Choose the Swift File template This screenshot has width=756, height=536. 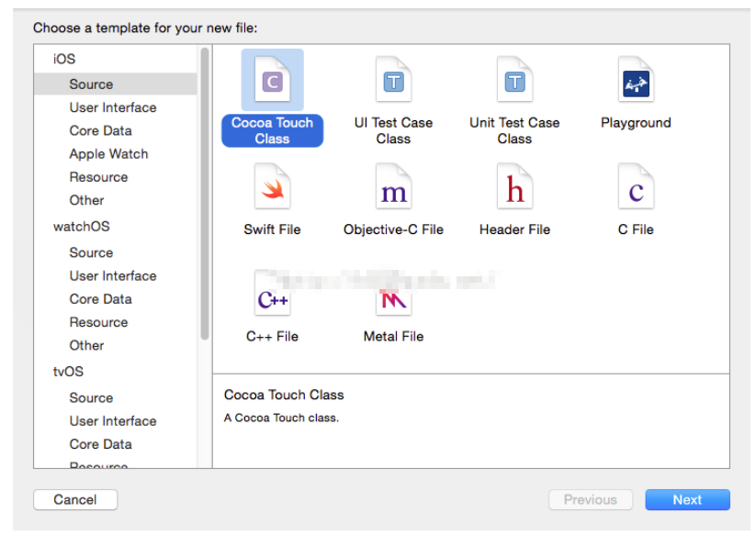tap(272, 190)
